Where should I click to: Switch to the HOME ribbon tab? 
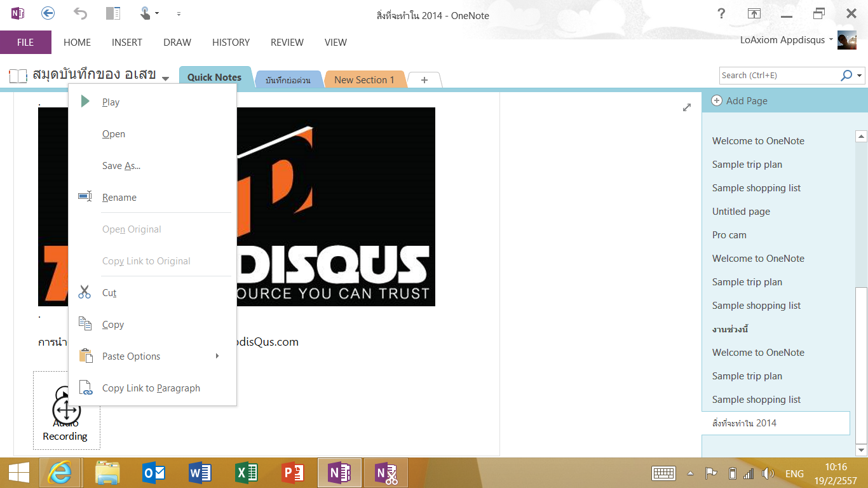tap(77, 43)
